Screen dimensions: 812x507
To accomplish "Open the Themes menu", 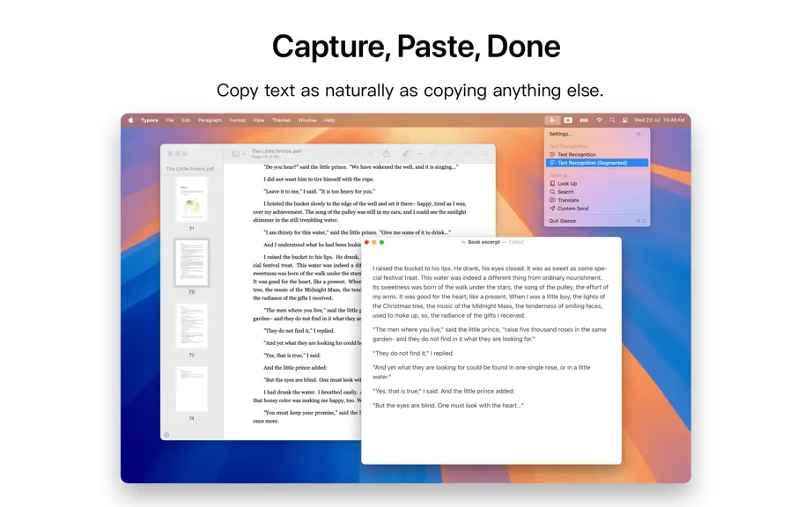I will (x=281, y=120).
